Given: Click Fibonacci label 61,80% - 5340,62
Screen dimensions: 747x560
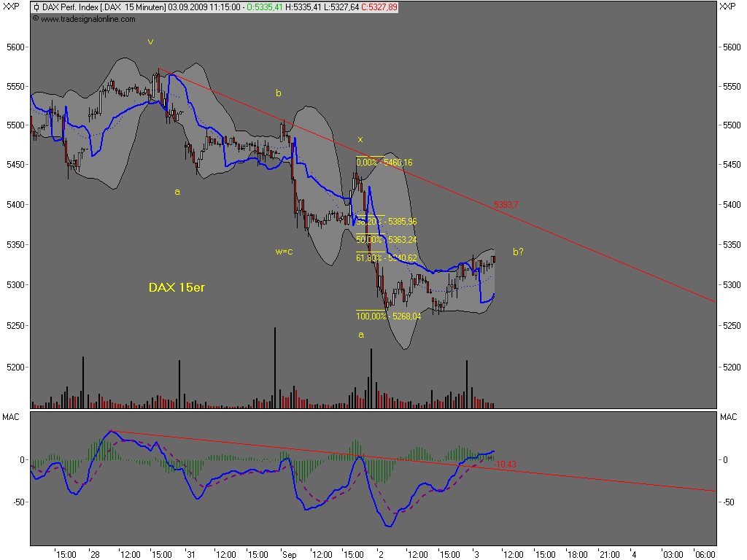Looking at the screenshot, I should click(x=387, y=258).
